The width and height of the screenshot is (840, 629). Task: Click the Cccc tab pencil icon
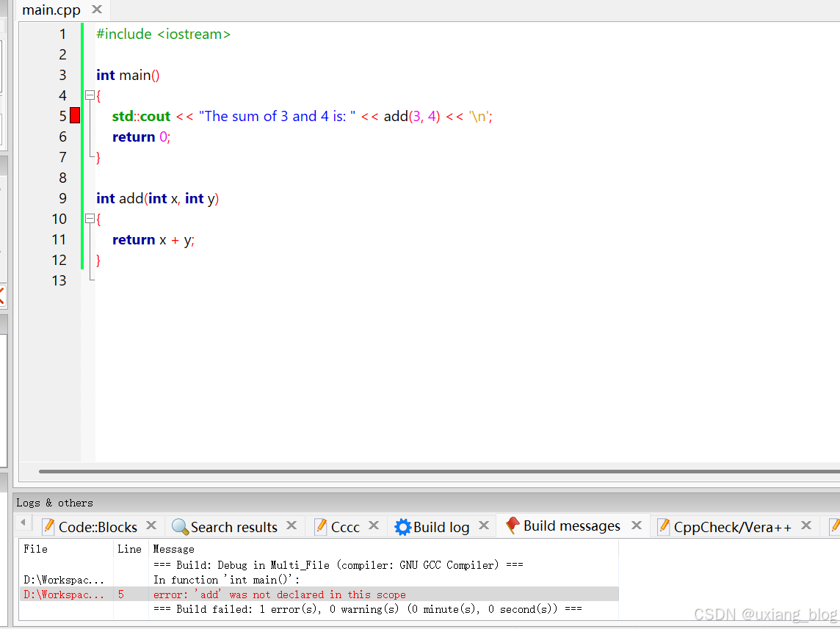[x=321, y=526]
